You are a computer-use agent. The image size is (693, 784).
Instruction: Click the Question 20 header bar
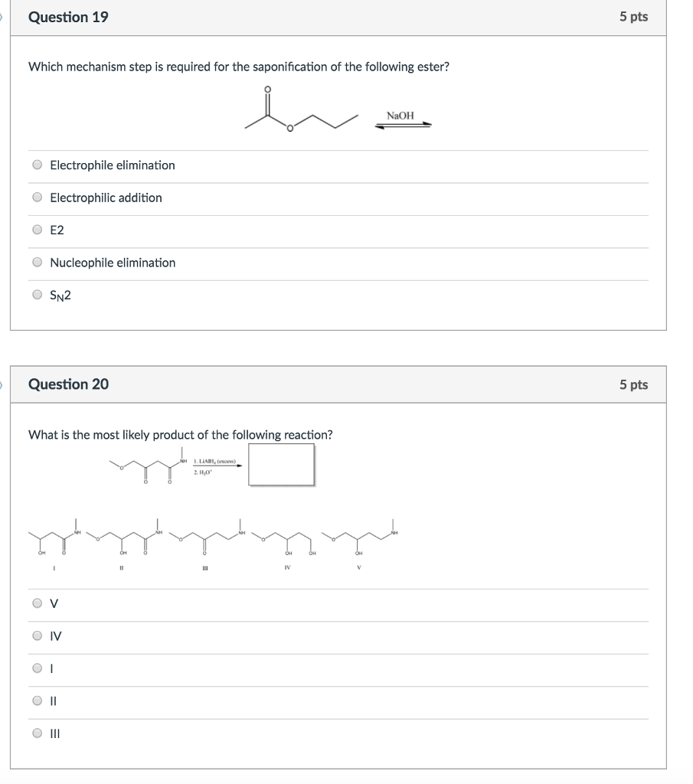click(337, 384)
